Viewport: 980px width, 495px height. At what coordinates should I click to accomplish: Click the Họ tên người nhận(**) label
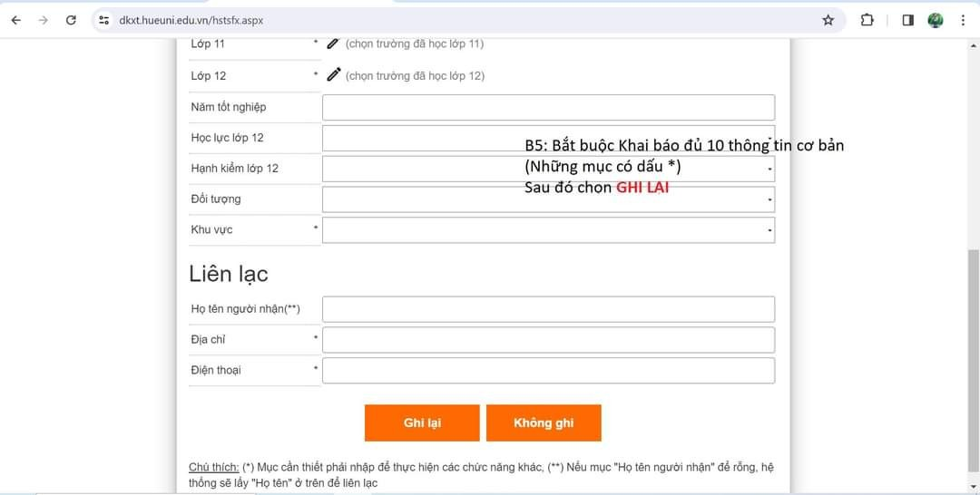(246, 308)
